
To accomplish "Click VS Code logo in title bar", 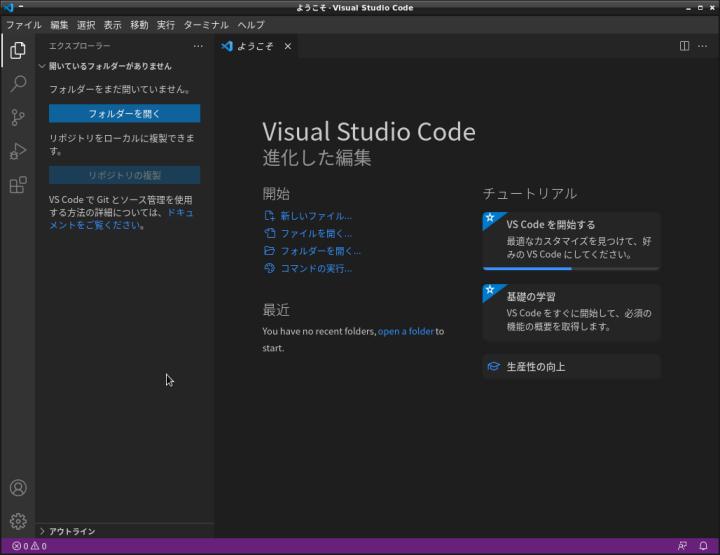I will (8, 7).
